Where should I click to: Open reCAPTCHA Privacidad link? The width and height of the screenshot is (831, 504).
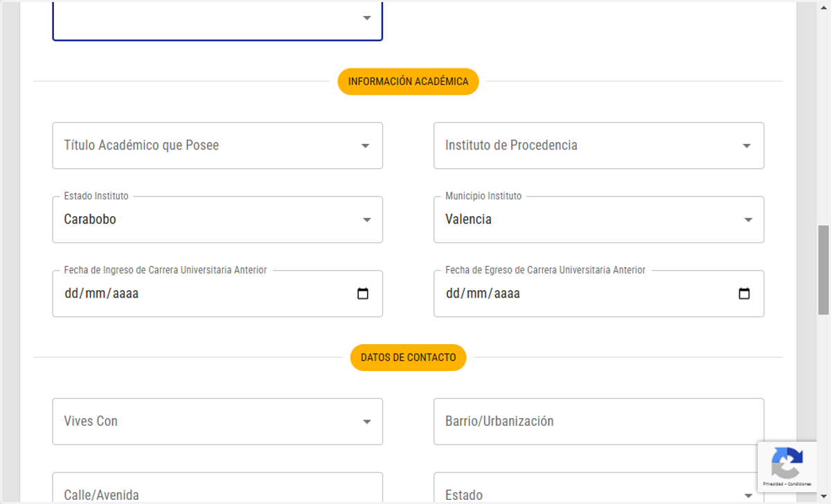(x=772, y=484)
